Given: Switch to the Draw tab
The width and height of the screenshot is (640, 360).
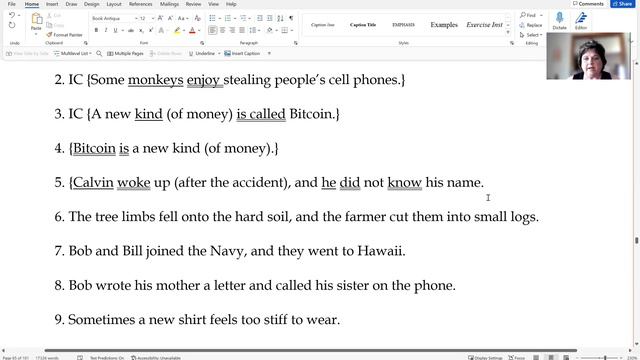Looking at the screenshot, I should point(71,4).
